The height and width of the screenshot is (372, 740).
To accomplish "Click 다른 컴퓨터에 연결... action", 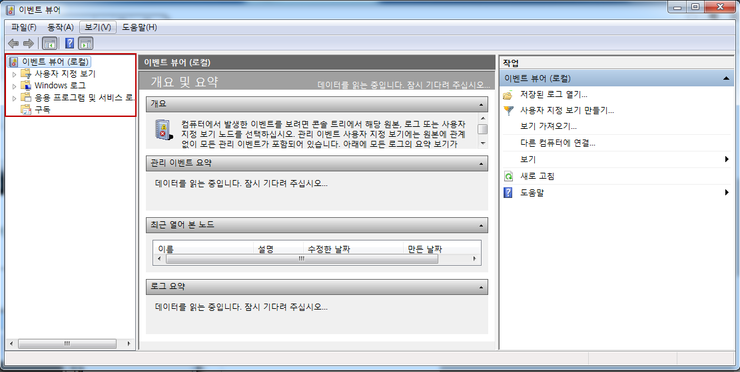I will pos(557,143).
